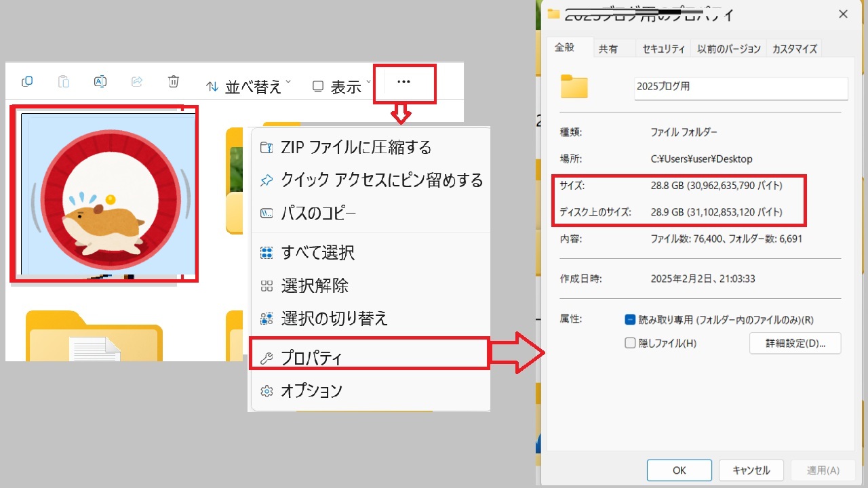Click the yellow folder icon in properties
Viewport: 868px width, 488px height.
pyautogui.click(x=574, y=87)
